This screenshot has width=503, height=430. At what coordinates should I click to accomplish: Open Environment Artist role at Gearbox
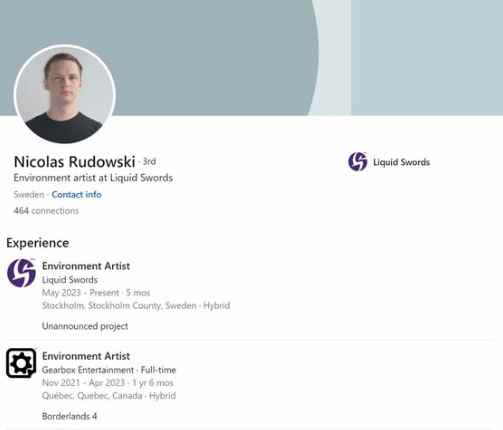tap(86, 356)
